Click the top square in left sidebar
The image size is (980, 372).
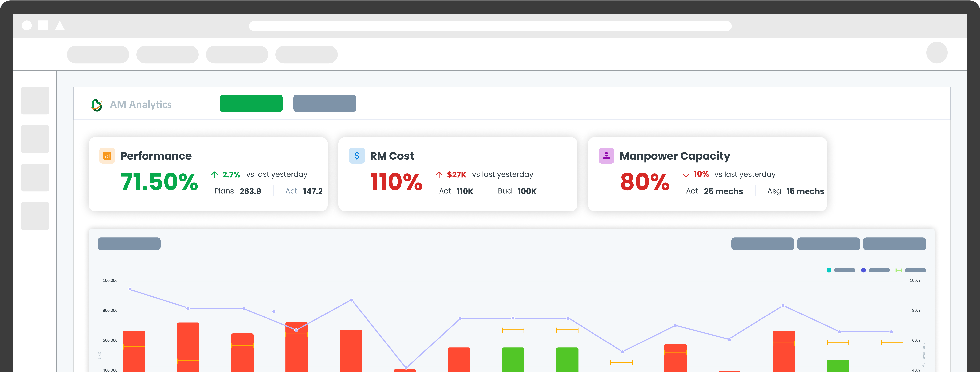[35, 101]
